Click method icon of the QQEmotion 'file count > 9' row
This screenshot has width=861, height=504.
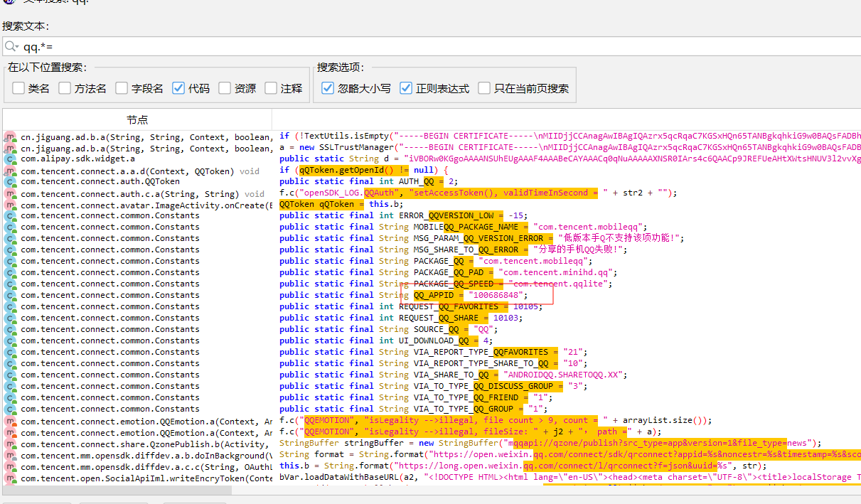[x=11, y=422]
